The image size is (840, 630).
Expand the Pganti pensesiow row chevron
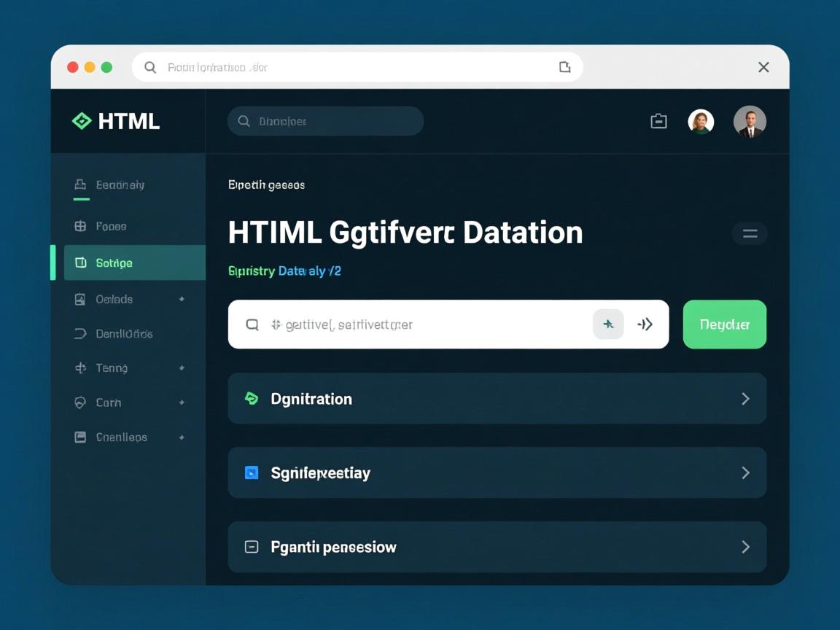pyautogui.click(x=745, y=547)
